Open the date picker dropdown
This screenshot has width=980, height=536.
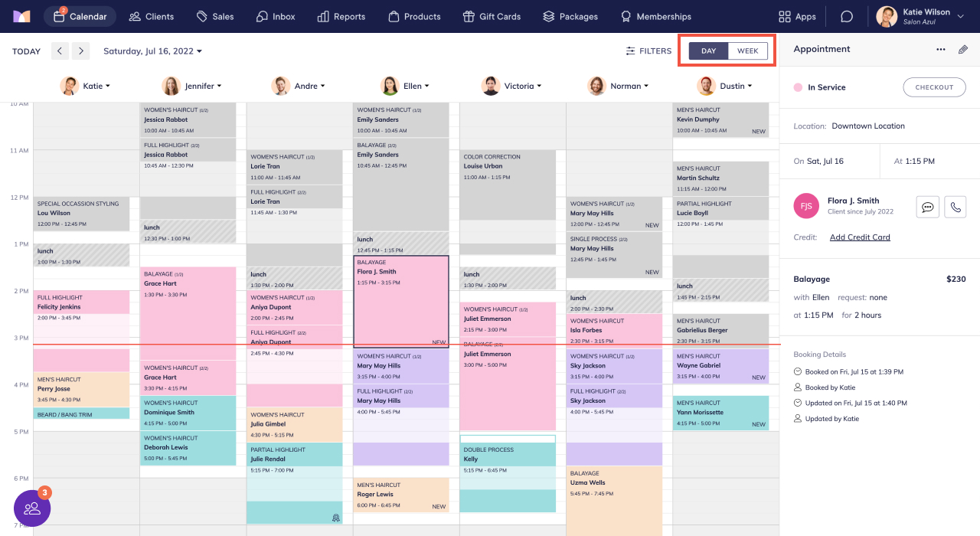(x=153, y=51)
